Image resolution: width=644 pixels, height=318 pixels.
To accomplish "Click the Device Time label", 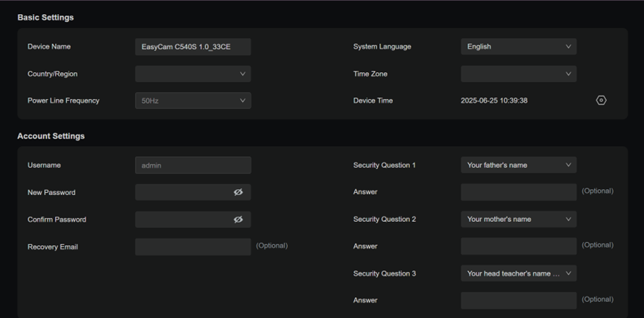I will (373, 101).
